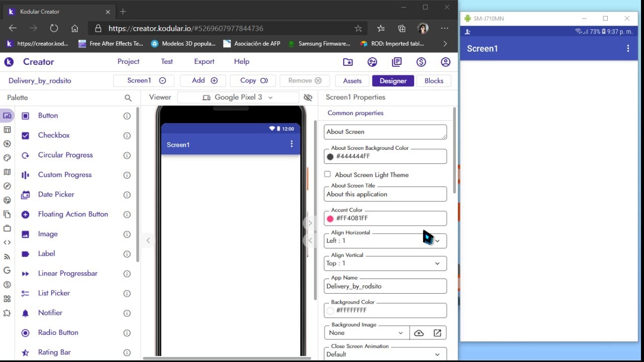Open the Screen1 screen selector dropdown
Screen dimensions: 644x362
coord(144,80)
